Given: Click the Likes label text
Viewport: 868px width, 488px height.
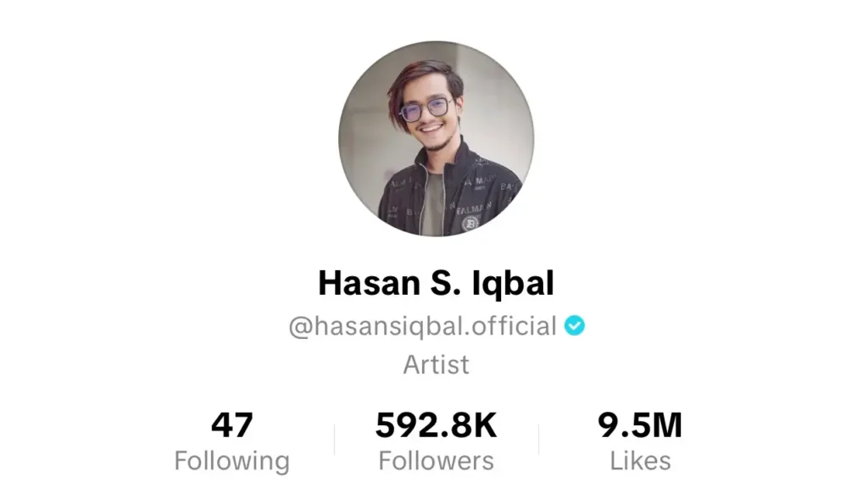Looking at the screenshot, I should tap(641, 461).
